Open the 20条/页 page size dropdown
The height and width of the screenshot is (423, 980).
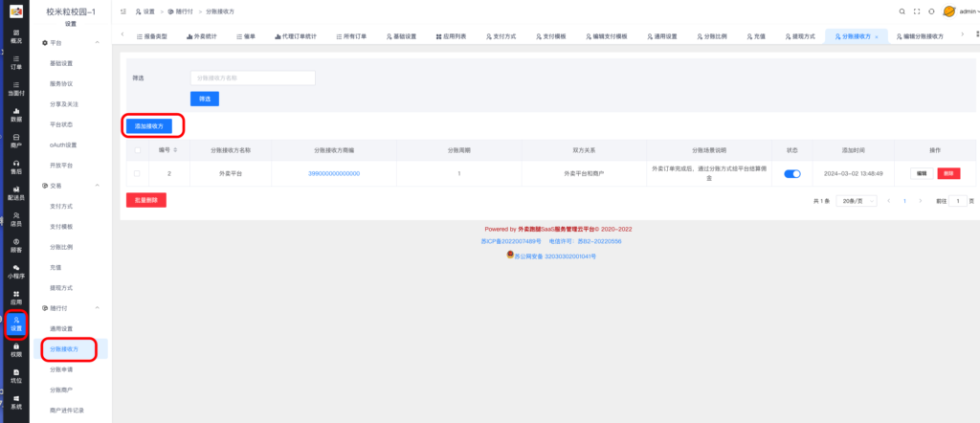click(857, 201)
